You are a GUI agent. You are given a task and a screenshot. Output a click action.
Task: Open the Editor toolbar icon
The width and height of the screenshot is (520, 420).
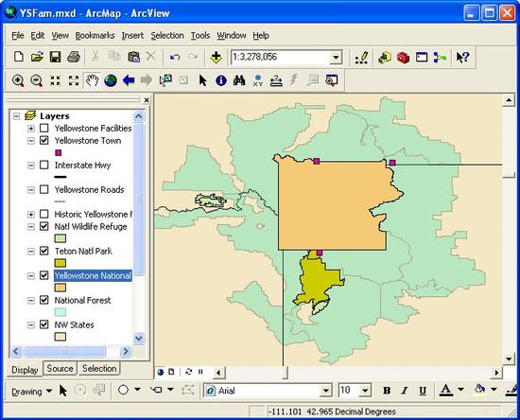point(361,58)
